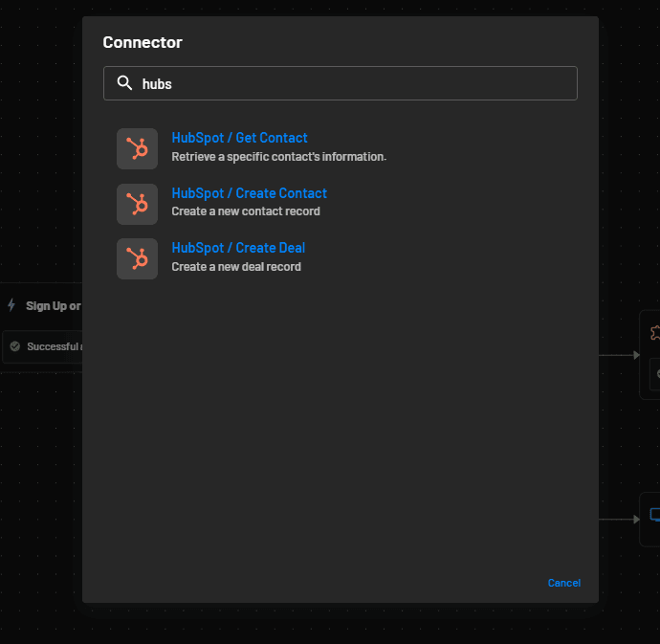
Task: Select the HubSpot / Get Contact connector
Action: (239, 138)
